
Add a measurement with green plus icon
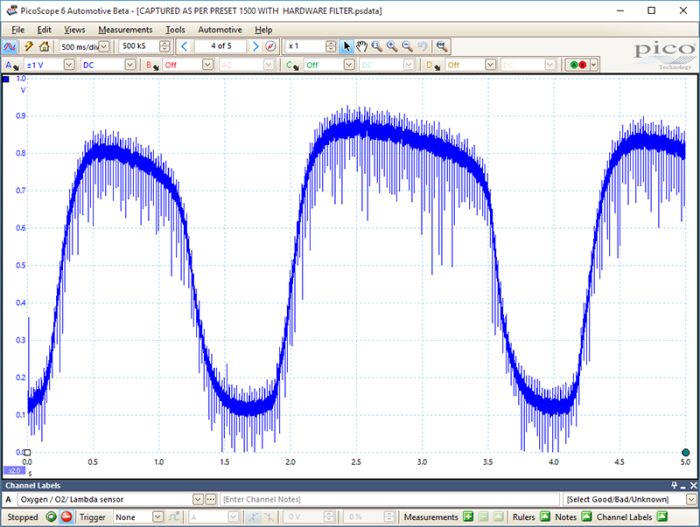click(468, 517)
